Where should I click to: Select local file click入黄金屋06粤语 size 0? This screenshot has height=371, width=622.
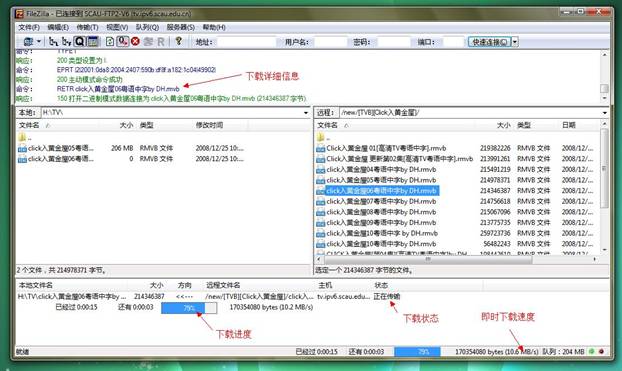click(131, 159)
